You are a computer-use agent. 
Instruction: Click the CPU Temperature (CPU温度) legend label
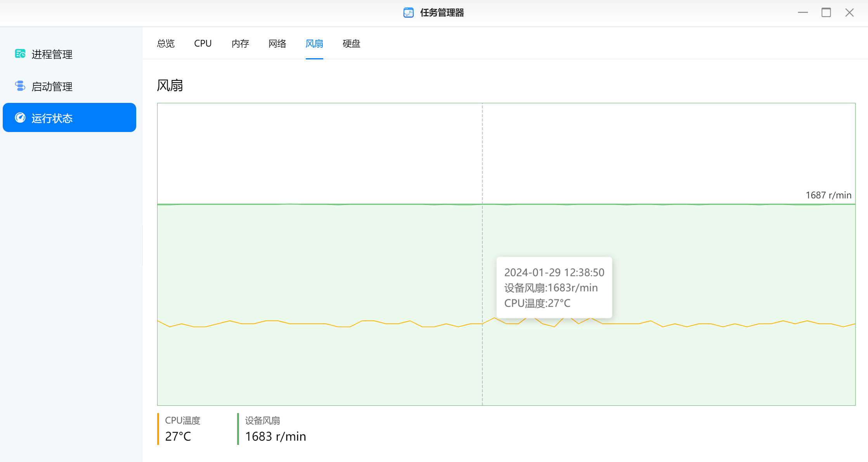point(182,420)
